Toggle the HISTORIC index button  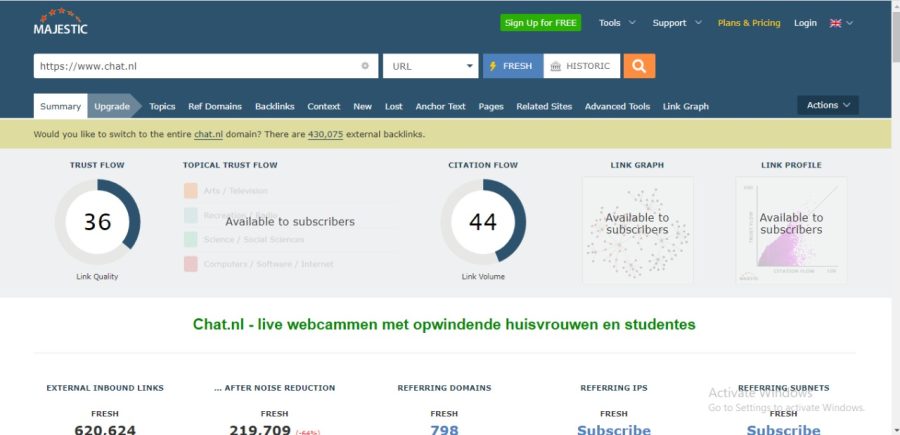tap(581, 66)
